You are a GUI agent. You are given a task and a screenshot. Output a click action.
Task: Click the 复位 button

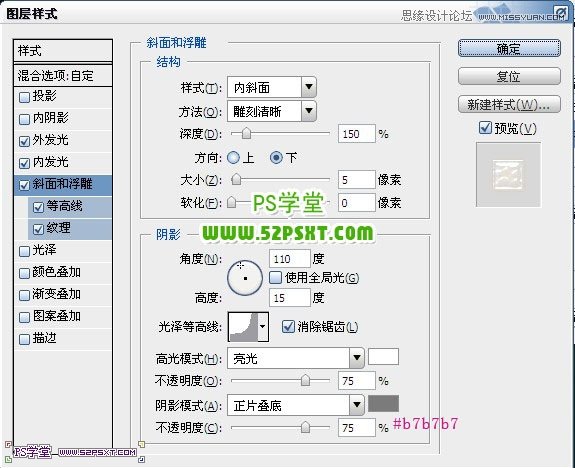coord(509,76)
